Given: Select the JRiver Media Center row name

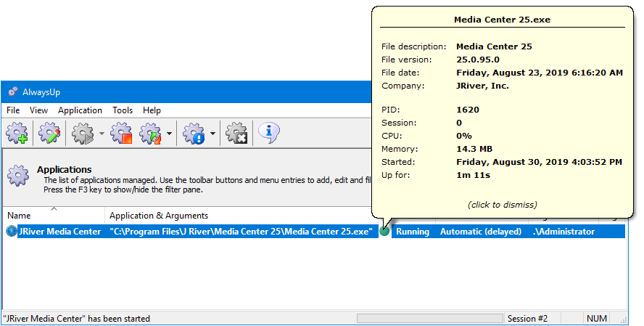Looking at the screenshot, I should [60, 232].
